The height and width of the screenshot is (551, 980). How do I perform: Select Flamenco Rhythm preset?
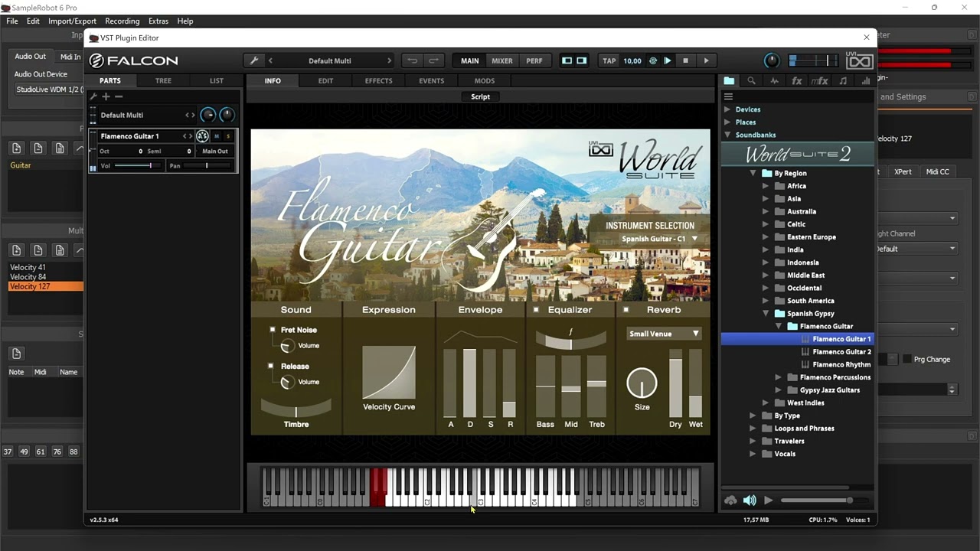point(841,364)
